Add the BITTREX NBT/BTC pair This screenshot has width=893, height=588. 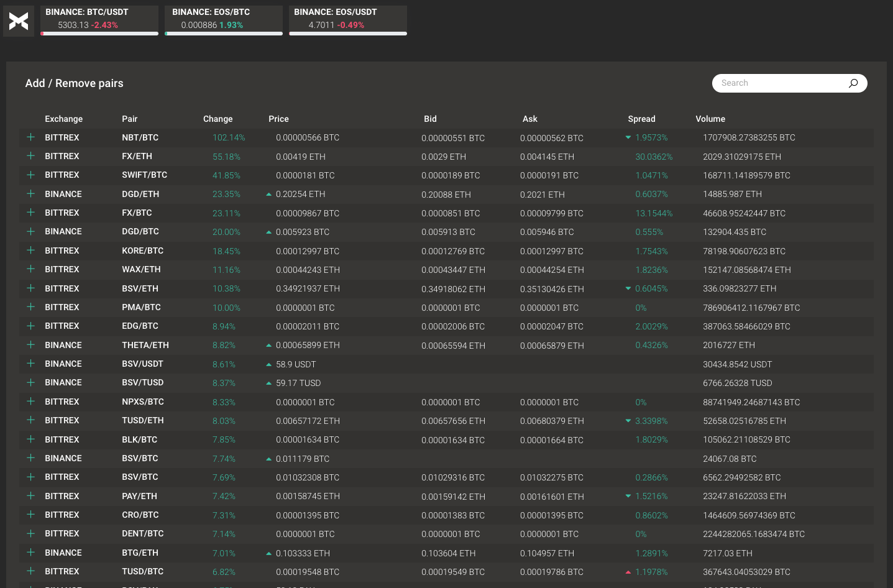point(30,137)
